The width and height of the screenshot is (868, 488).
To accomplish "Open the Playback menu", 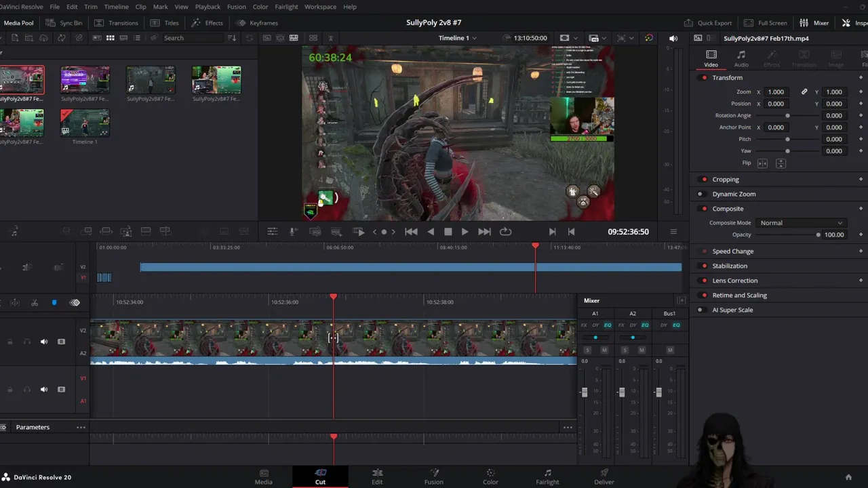I will pos(208,7).
